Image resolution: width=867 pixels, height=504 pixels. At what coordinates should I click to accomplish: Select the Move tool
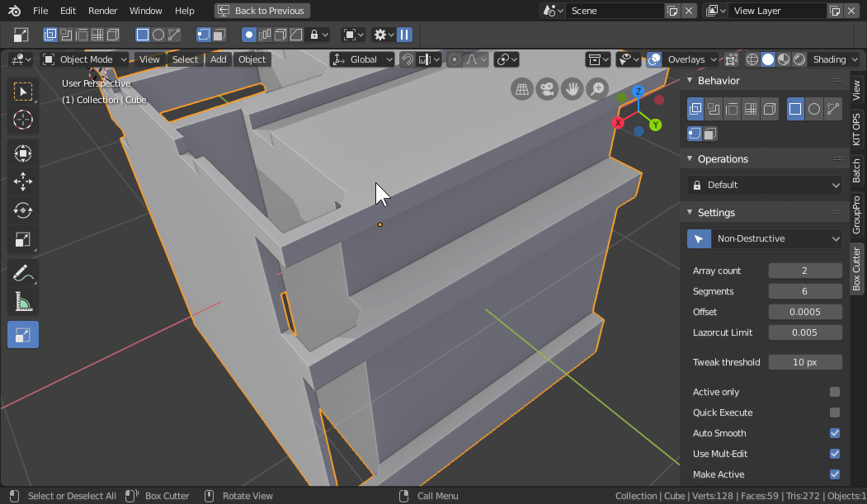click(23, 181)
